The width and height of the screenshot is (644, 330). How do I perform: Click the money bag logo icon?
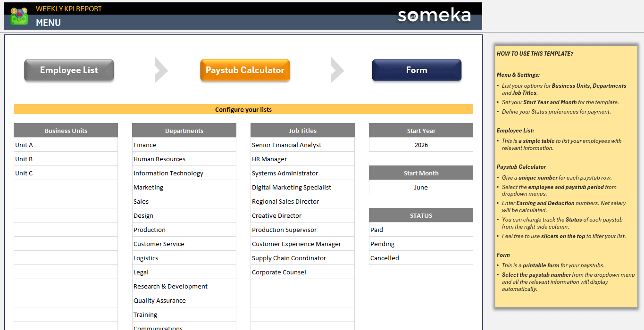tap(19, 16)
